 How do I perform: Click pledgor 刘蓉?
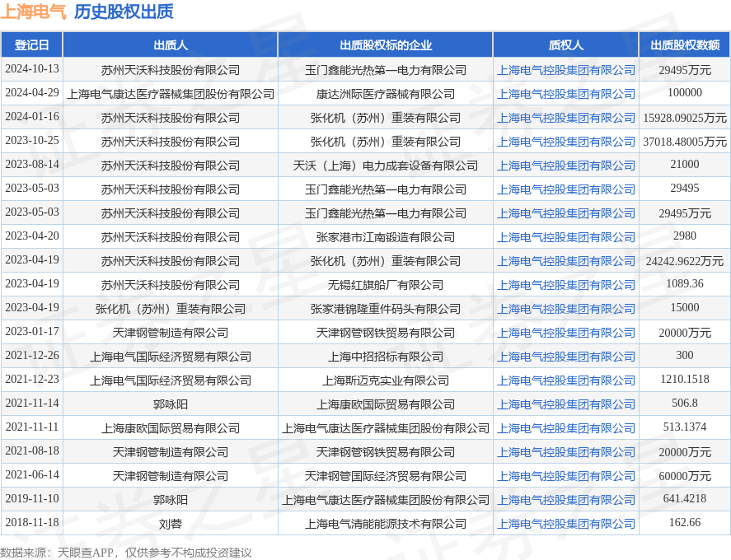click(x=170, y=524)
